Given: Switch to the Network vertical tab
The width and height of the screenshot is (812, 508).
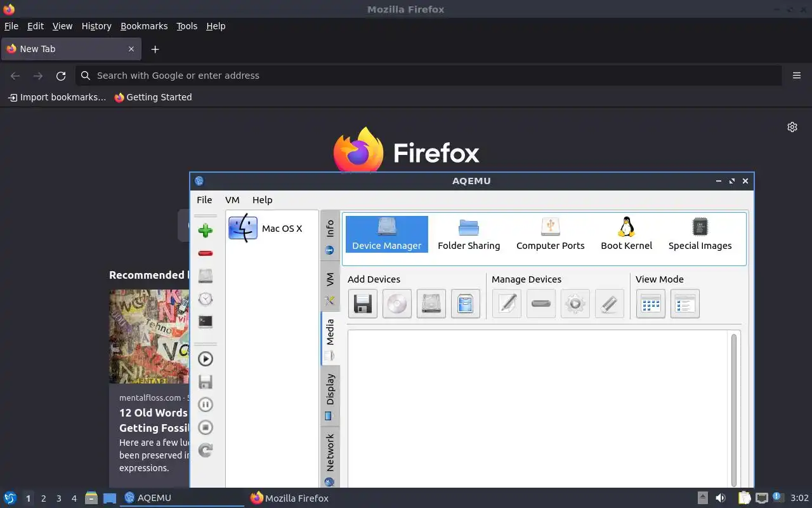Looking at the screenshot, I should pos(330,458).
